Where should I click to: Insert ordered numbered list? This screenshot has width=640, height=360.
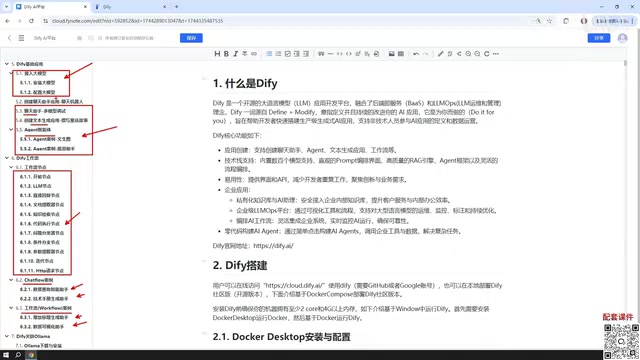pyautogui.click(x=278, y=54)
